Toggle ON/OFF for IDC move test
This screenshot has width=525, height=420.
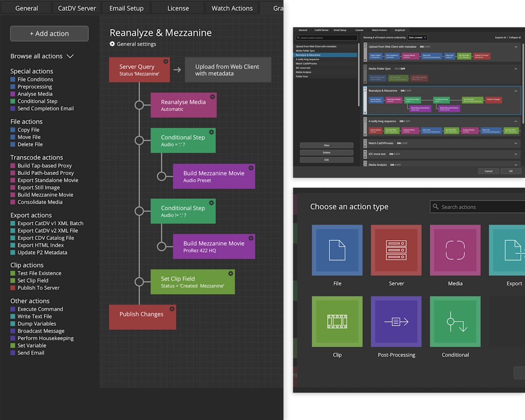394,154
